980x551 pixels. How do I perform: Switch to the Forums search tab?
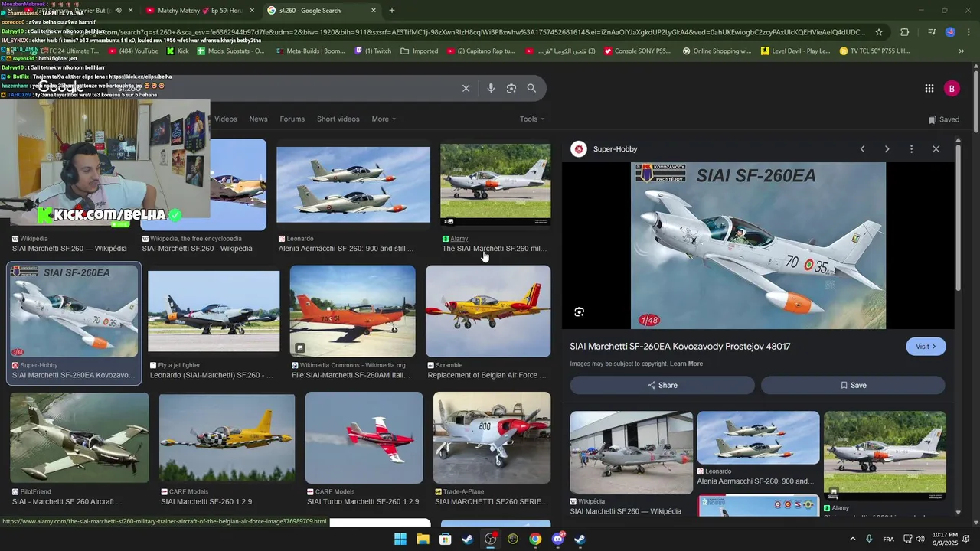click(x=292, y=119)
